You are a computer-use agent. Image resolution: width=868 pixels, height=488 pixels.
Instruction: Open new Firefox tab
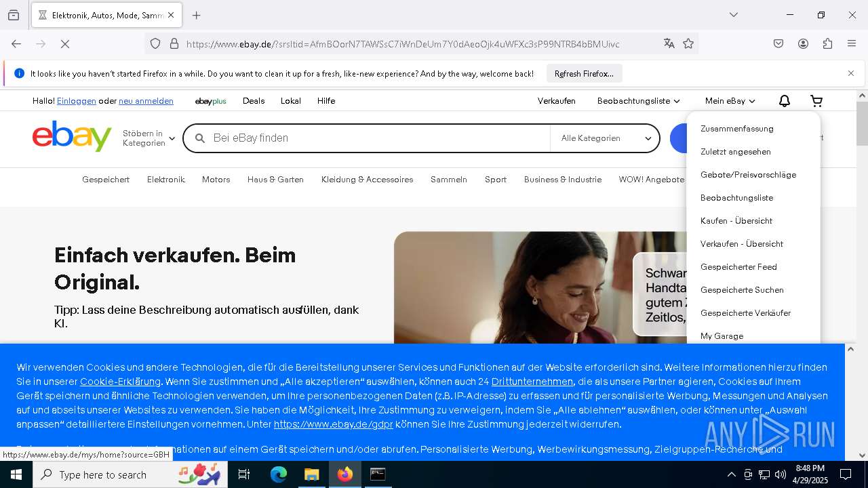pyautogui.click(x=197, y=15)
